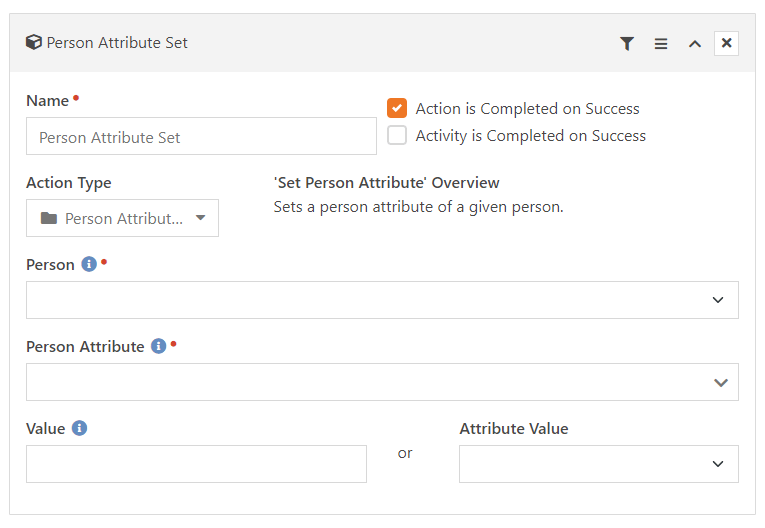
Task: Show info tooltip for Person Attribute
Action: tap(159, 346)
